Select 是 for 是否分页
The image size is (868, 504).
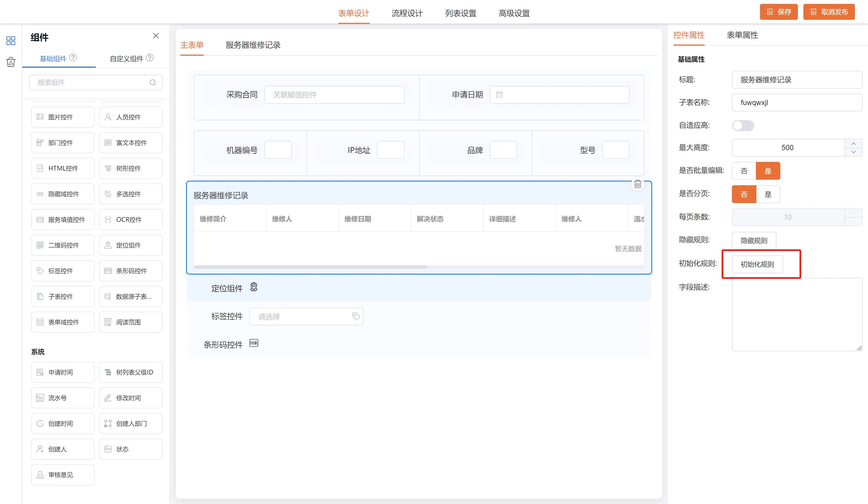768,194
